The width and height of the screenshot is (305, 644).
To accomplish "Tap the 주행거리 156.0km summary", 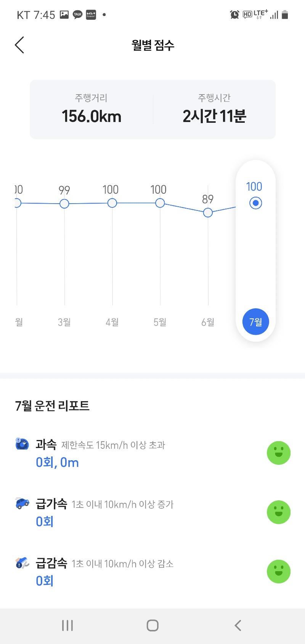I will click(x=91, y=109).
